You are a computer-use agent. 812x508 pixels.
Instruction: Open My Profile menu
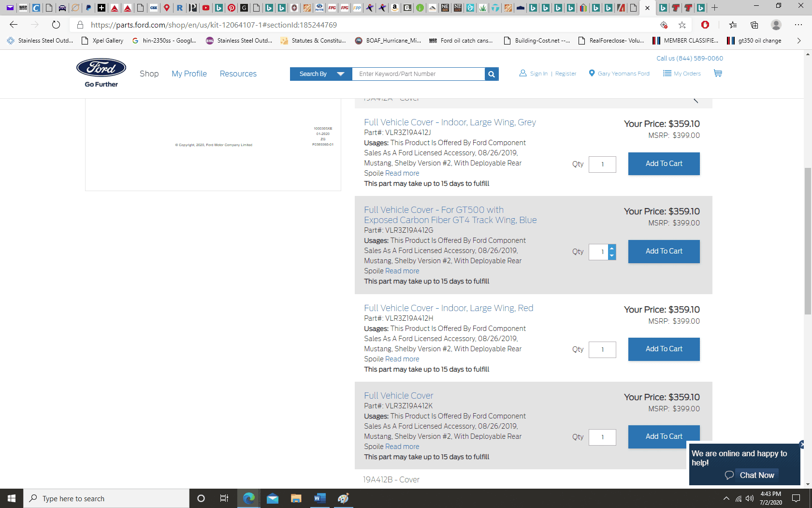(x=189, y=74)
